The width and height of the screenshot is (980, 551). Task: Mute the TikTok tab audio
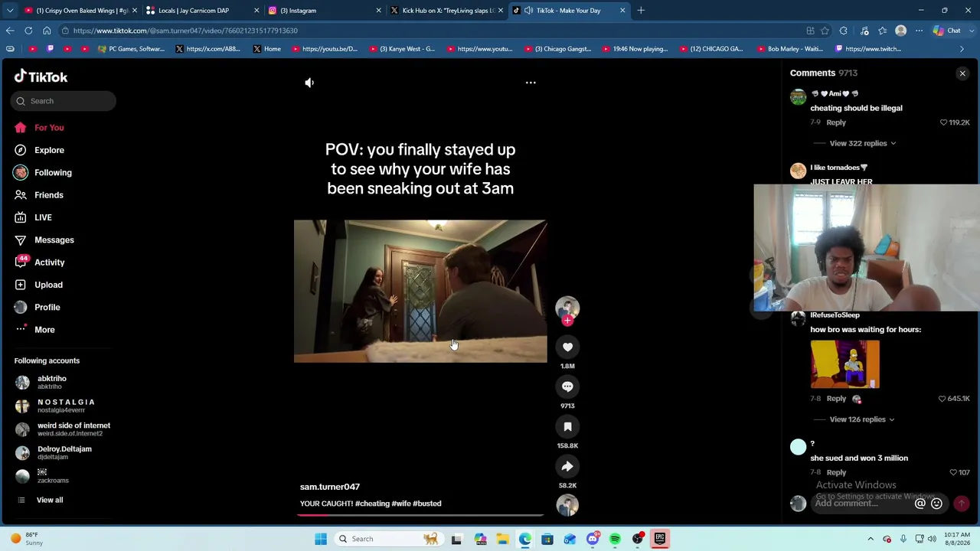[528, 11]
